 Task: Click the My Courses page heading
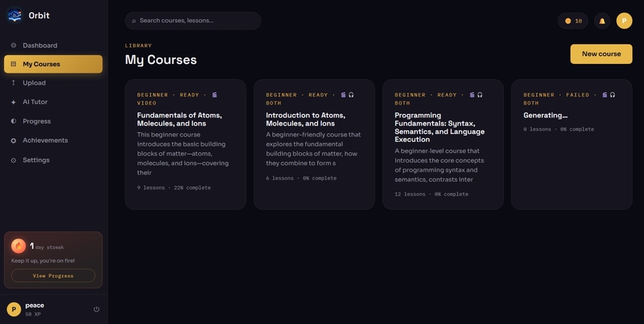pos(161,60)
